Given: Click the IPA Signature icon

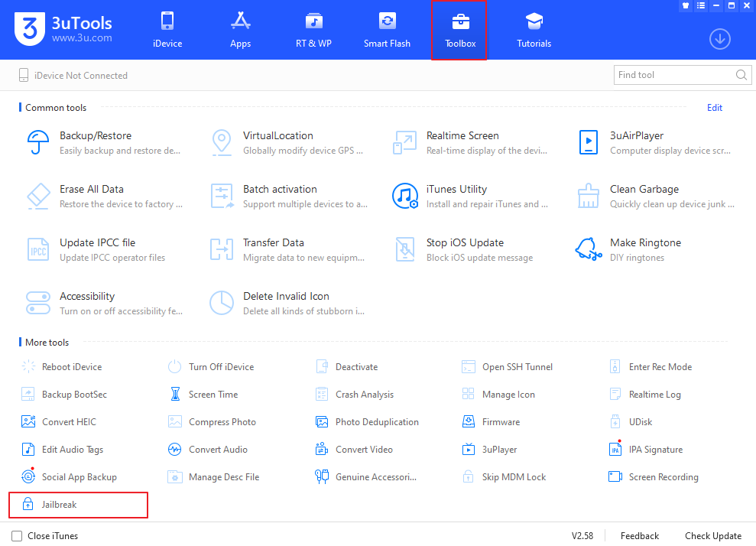Looking at the screenshot, I should [x=615, y=449].
